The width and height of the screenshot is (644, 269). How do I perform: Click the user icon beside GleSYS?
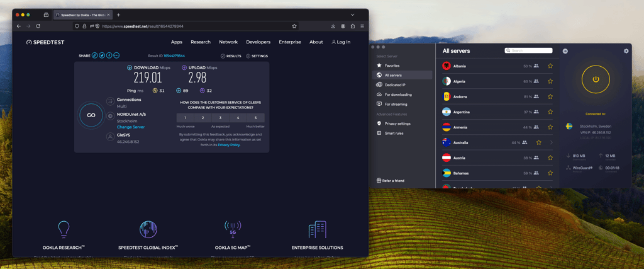click(x=110, y=137)
